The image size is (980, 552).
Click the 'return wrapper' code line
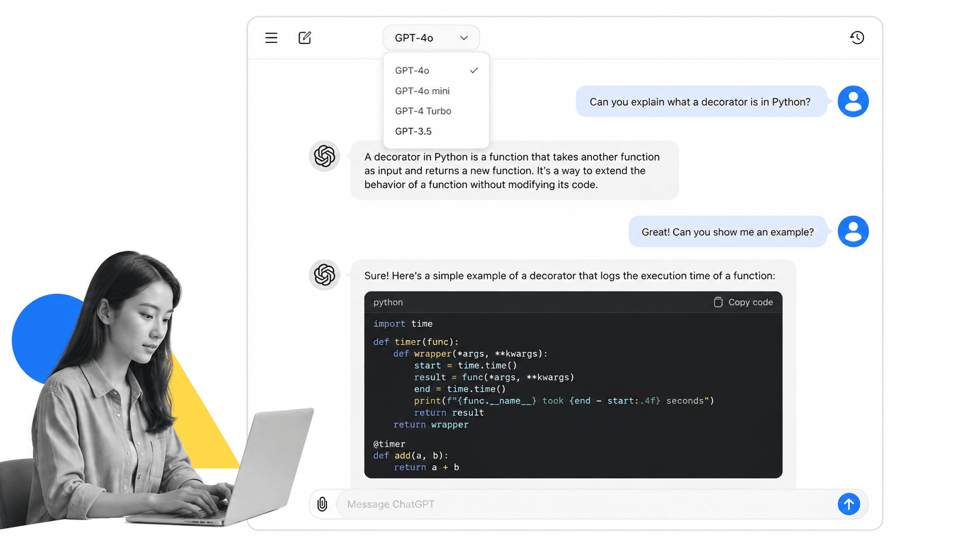click(431, 425)
